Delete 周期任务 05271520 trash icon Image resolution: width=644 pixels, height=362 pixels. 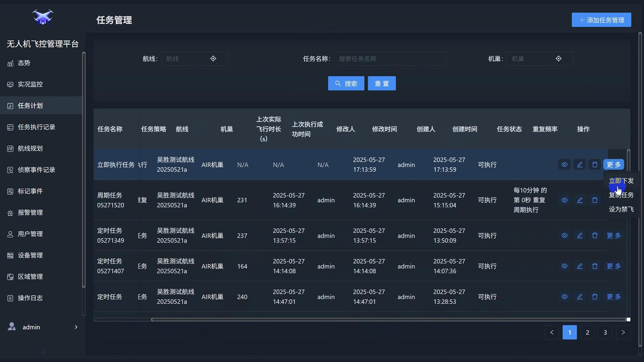595,200
